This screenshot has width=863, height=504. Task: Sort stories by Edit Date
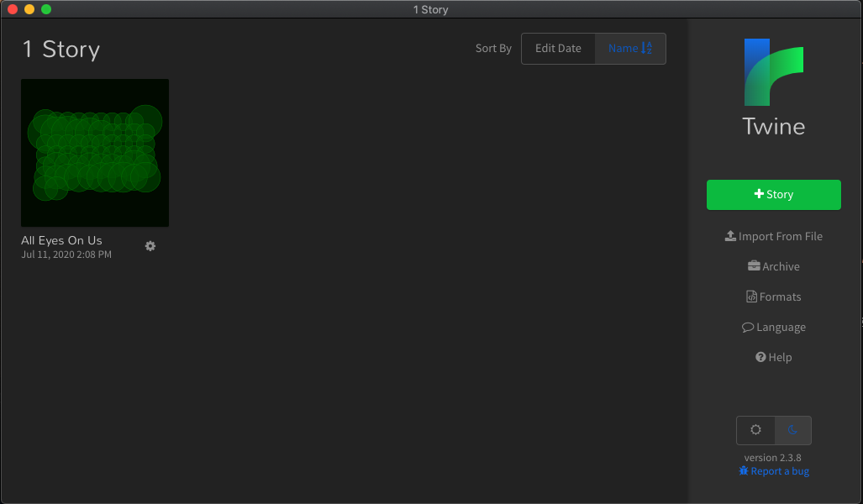[558, 49]
